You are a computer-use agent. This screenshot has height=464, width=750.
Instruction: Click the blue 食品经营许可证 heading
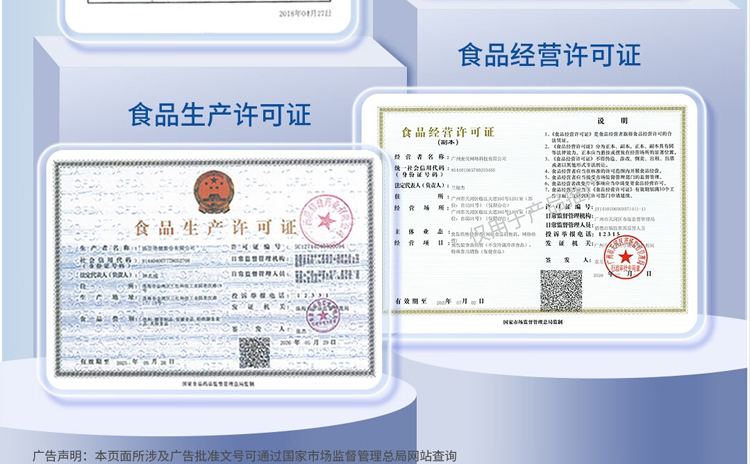(549, 54)
